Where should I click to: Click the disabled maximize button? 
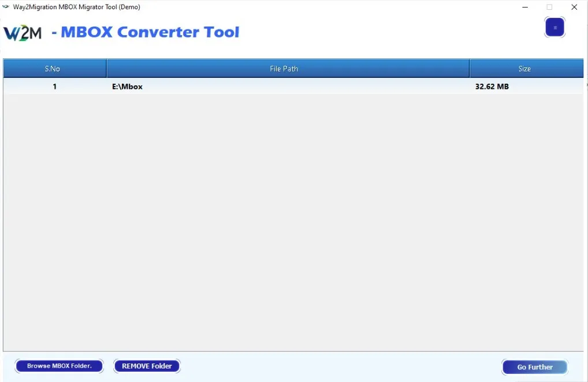click(x=549, y=8)
